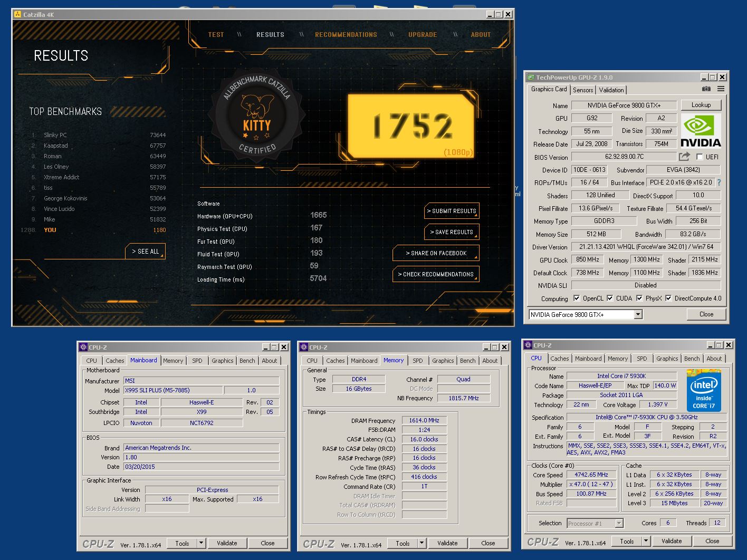Open the Processor #1 selection dropdown
The width and height of the screenshot is (747, 560).
click(x=619, y=523)
